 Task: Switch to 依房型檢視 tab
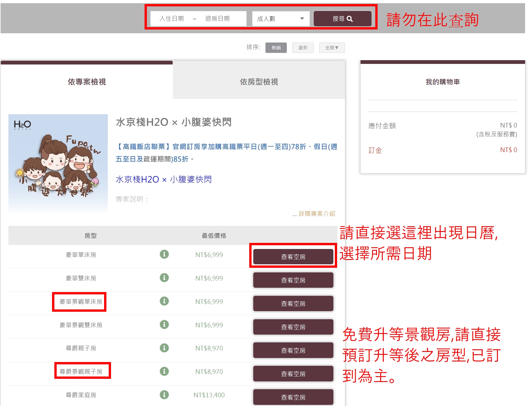pyautogui.click(x=259, y=82)
